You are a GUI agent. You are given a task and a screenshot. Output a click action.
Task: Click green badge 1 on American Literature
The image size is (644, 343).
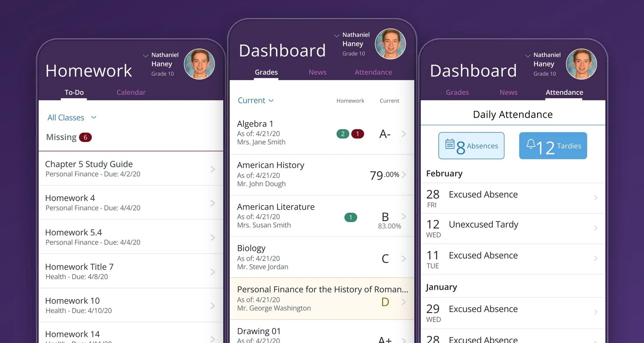click(351, 217)
